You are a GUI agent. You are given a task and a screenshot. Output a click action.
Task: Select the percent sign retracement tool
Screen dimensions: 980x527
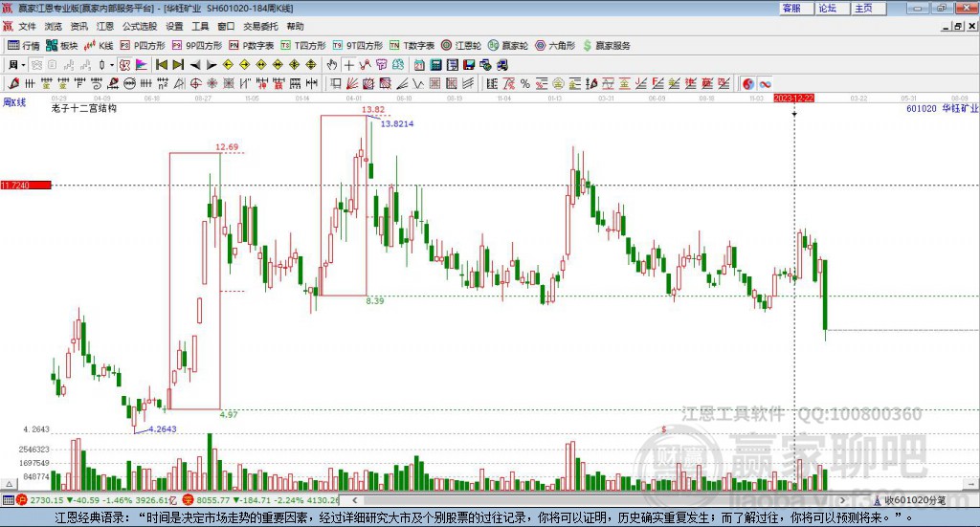pyautogui.click(x=525, y=83)
